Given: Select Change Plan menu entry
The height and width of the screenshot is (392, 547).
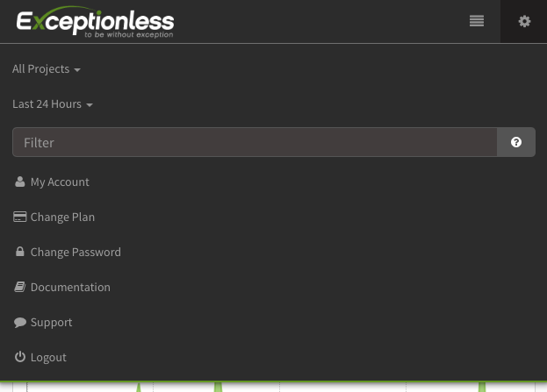Looking at the screenshot, I should (62, 217).
